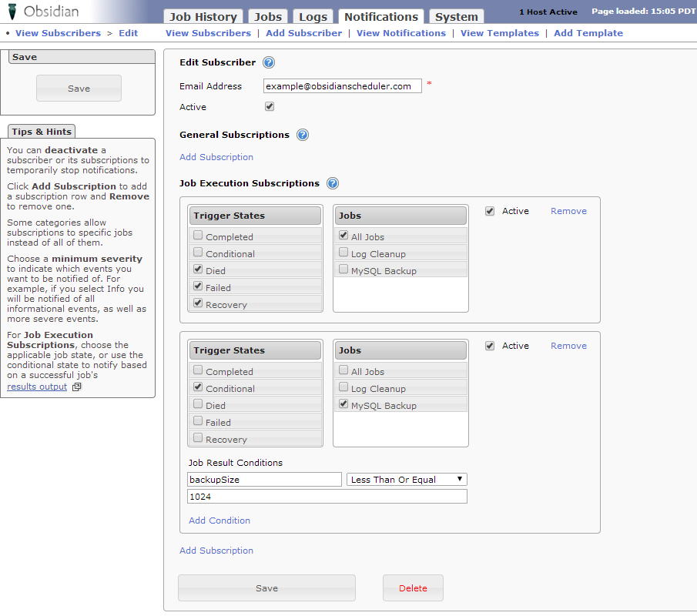697x616 pixels.
Task: Click the Job Execution Subscriptions help icon
Action: pyautogui.click(x=333, y=183)
